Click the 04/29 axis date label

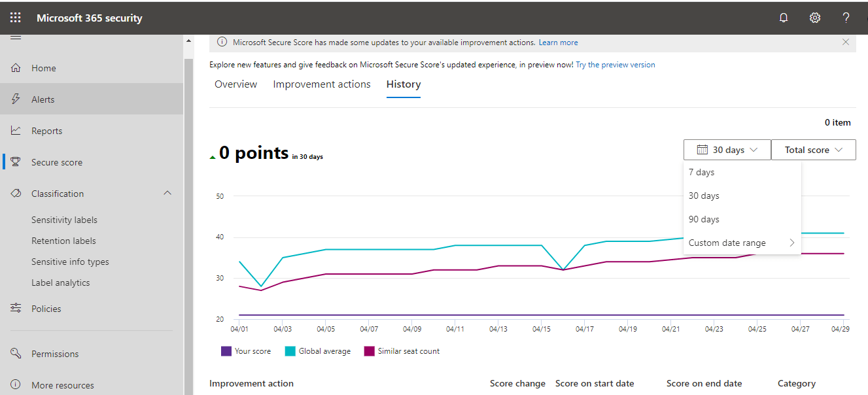[x=841, y=329]
